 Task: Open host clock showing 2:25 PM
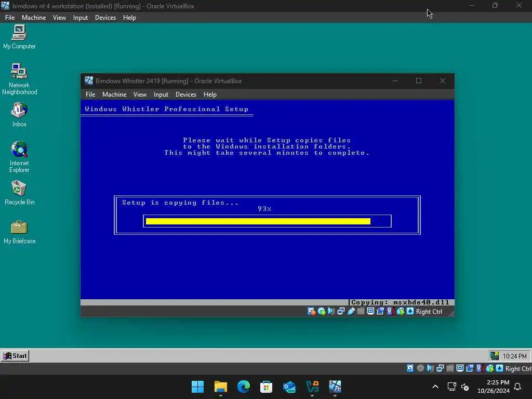point(494,387)
